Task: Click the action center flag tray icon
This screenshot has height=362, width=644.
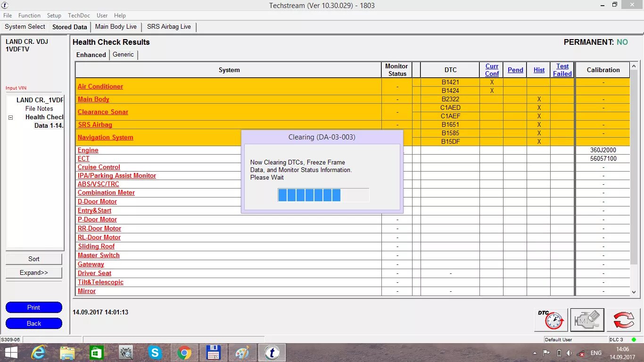Action: [546, 353]
